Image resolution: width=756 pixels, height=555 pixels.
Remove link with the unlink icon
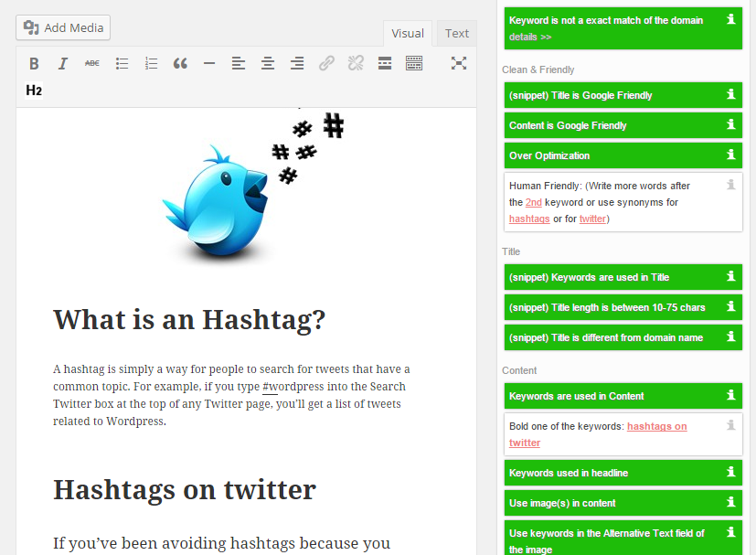coord(356,63)
